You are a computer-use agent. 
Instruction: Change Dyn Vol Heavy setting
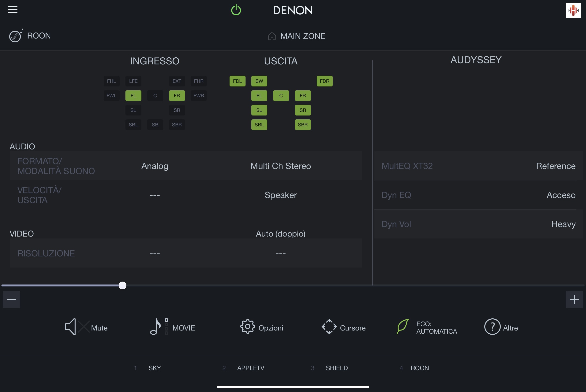(x=478, y=224)
